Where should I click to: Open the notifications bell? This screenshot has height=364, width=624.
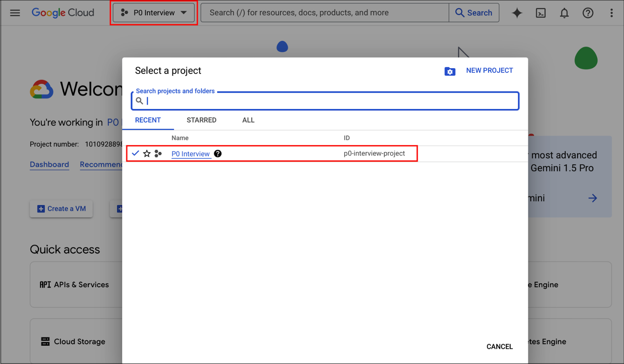tap(564, 13)
